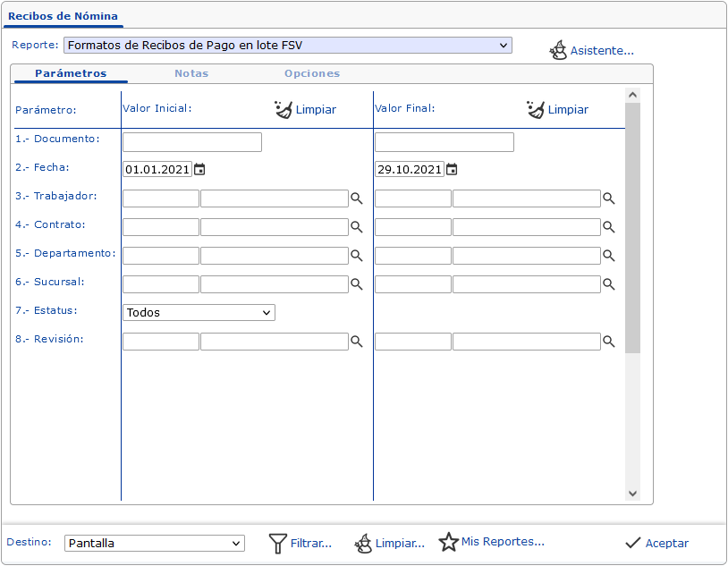Open initial Revisión lookup magnifier
The width and height of the screenshot is (728, 566).
(x=356, y=342)
